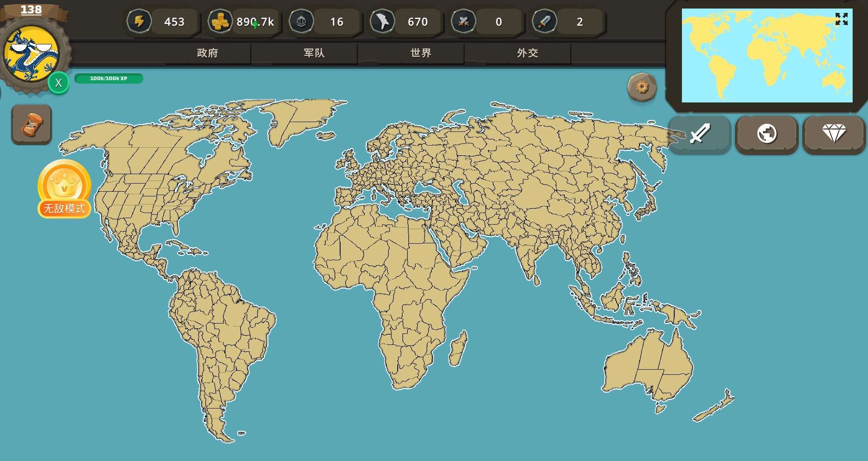The height and width of the screenshot is (461, 868).
Task: Open the diamond shop button
Action: tap(834, 134)
